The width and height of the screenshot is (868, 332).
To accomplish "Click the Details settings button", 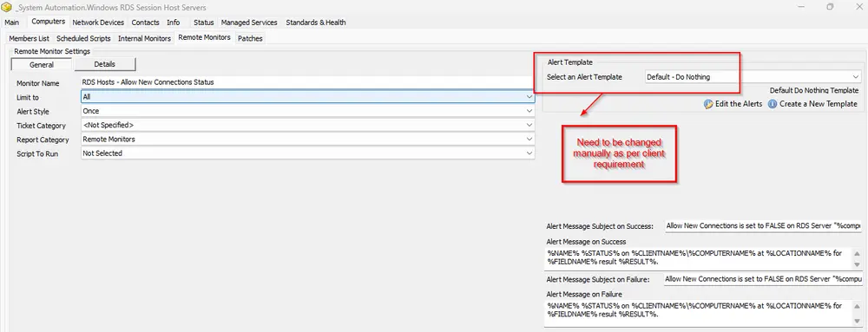I will 105,64.
